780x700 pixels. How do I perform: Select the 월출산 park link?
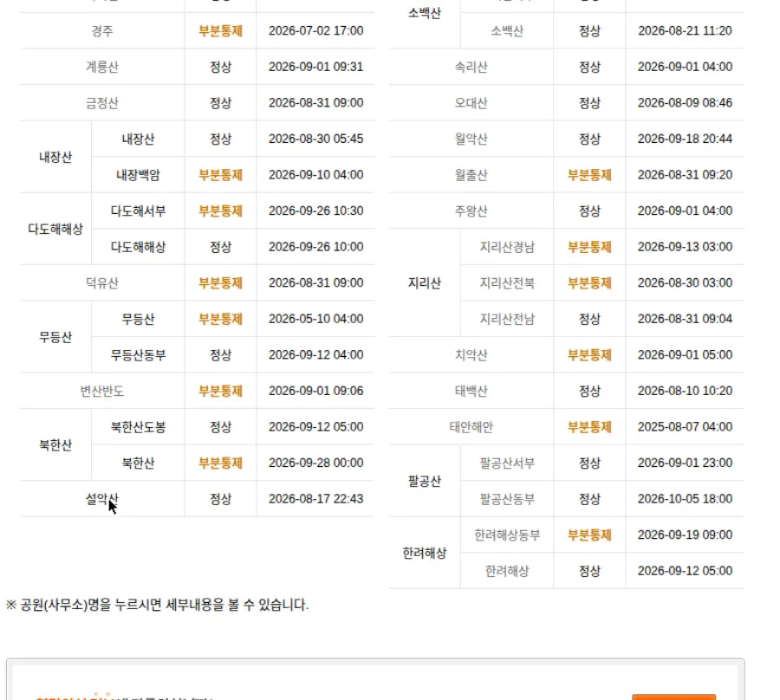(471, 175)
